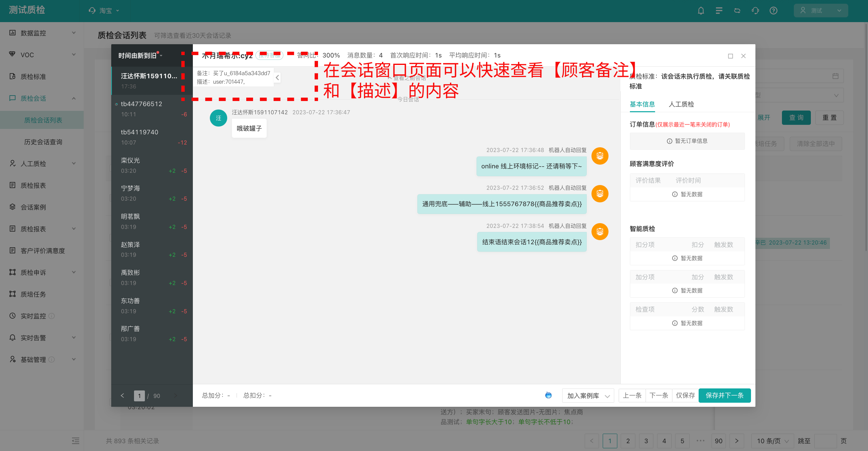Select conversation 东功善

point(152,306)
